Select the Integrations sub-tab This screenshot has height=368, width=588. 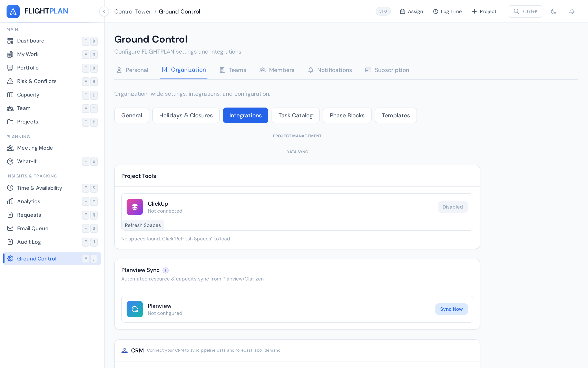point(245,115)
